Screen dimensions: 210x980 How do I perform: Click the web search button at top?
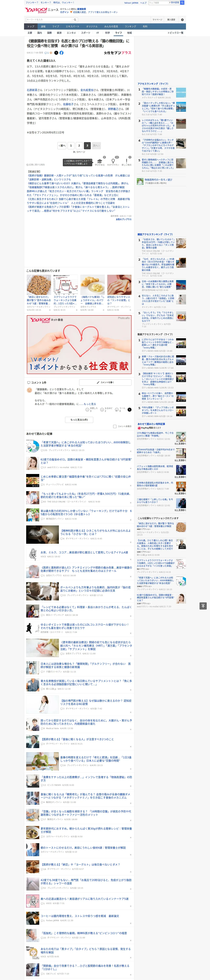(x=182, y=3)
